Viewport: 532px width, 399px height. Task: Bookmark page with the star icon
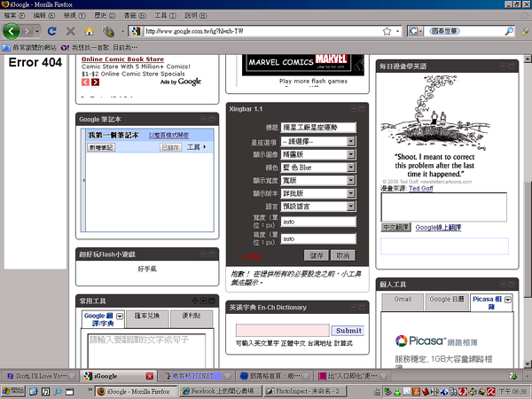387,31
